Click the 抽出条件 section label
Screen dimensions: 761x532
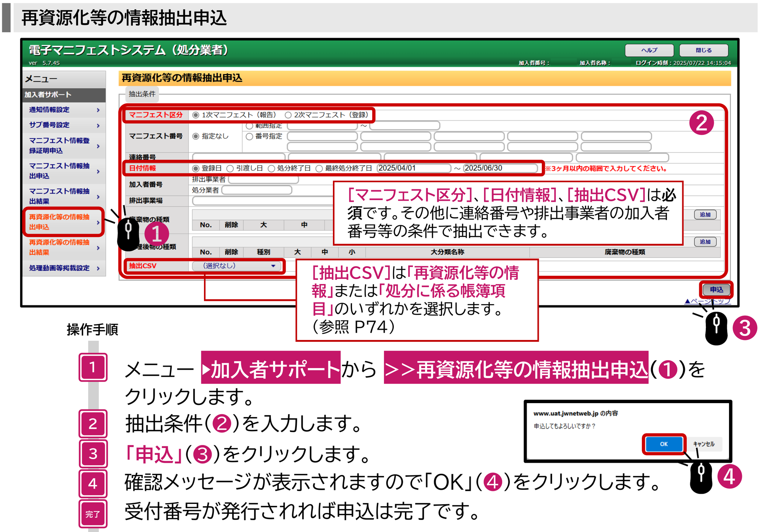tap(142, 94)
